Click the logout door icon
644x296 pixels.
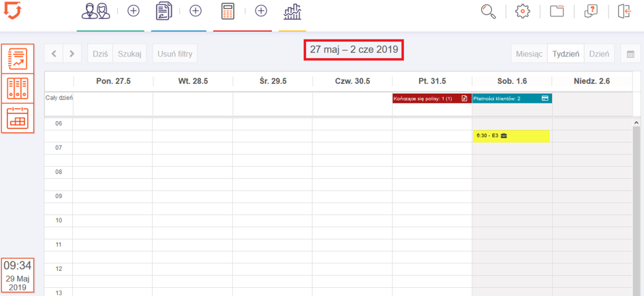click(624, 12)
